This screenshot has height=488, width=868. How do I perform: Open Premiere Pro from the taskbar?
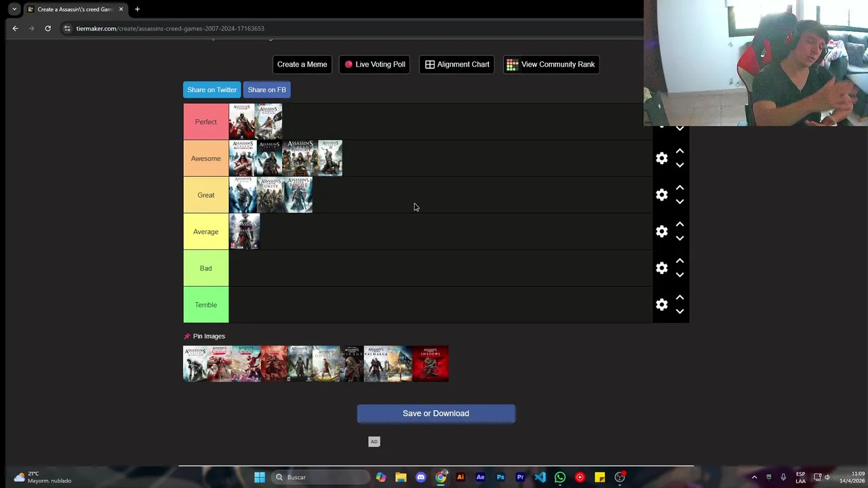pos(520,477)
